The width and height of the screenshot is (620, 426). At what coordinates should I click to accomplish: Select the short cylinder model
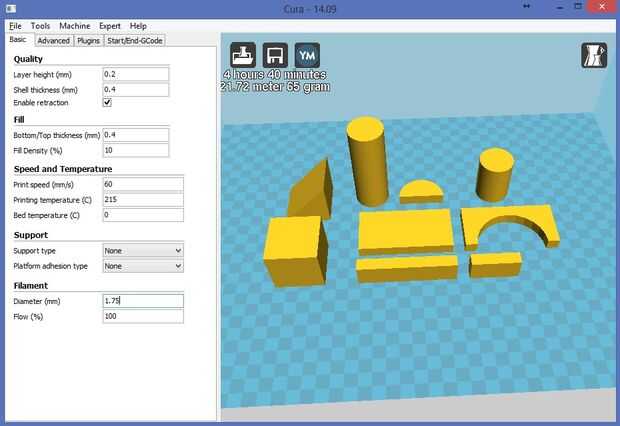coord(494,175)
